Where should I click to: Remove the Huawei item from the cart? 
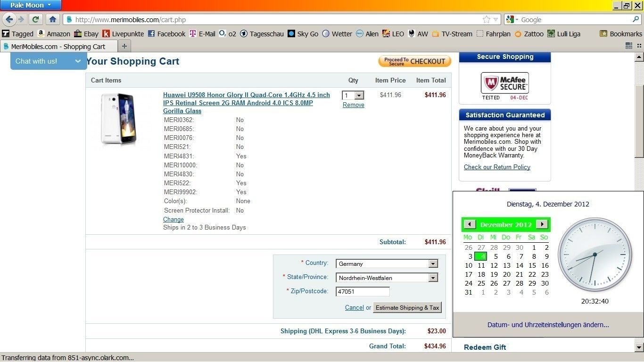pos(354,105)
